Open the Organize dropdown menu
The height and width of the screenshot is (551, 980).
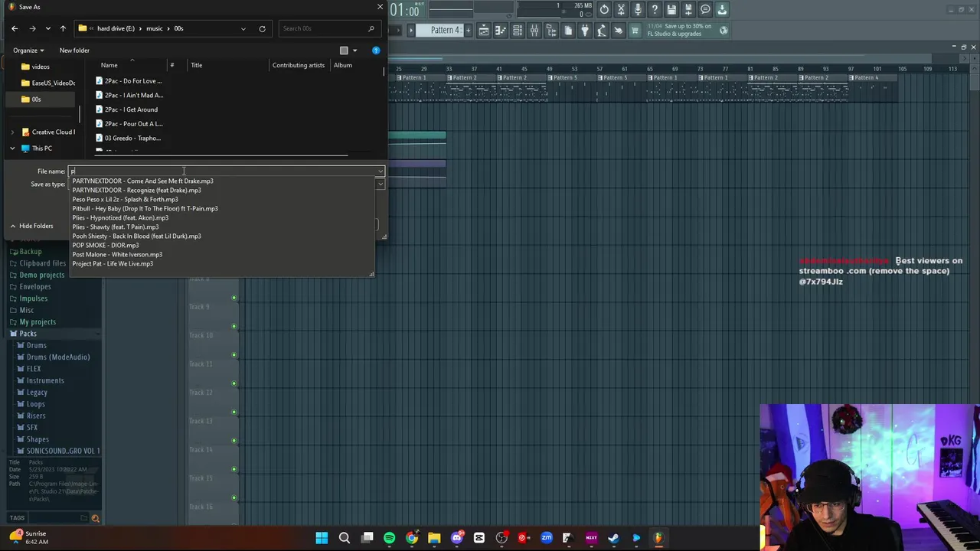point(28,51)
